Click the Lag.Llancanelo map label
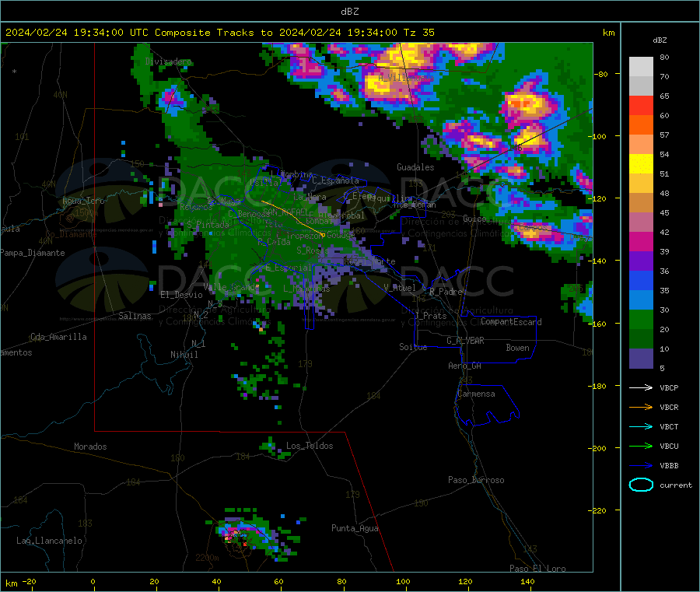The height and width of the screenshot is (592, 700). tap(49, 541)
